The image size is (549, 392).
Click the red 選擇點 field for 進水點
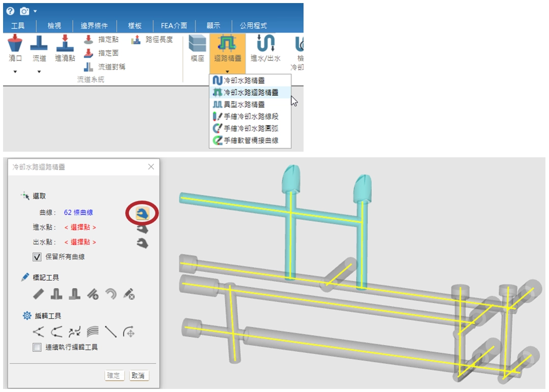point(80,227)
